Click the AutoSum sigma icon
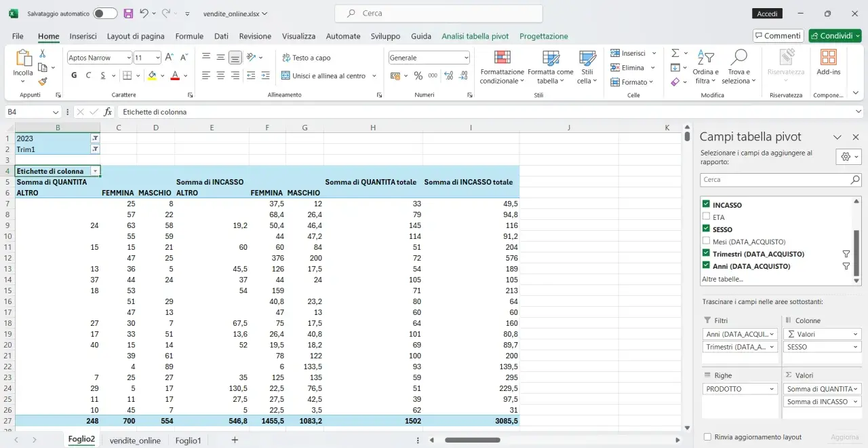Screen dimensions: 868x448 [675, 53]
